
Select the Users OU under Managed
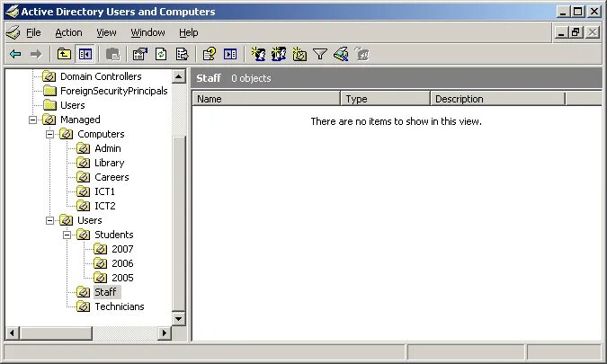(x=89, y=220)
